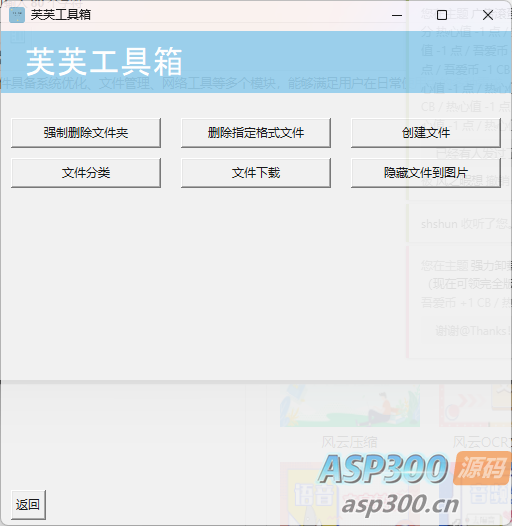Click the ASP300 watermark logo
Screen dimensions: 512x526
click(x=383, y=469)
